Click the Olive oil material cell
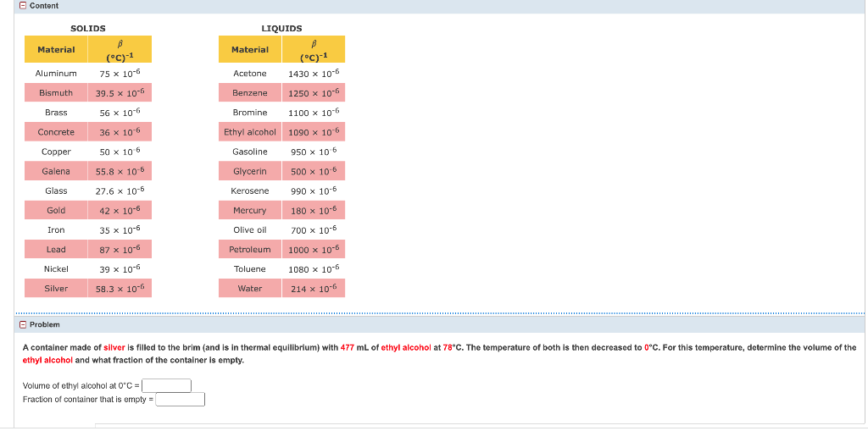 coord(250,229)
